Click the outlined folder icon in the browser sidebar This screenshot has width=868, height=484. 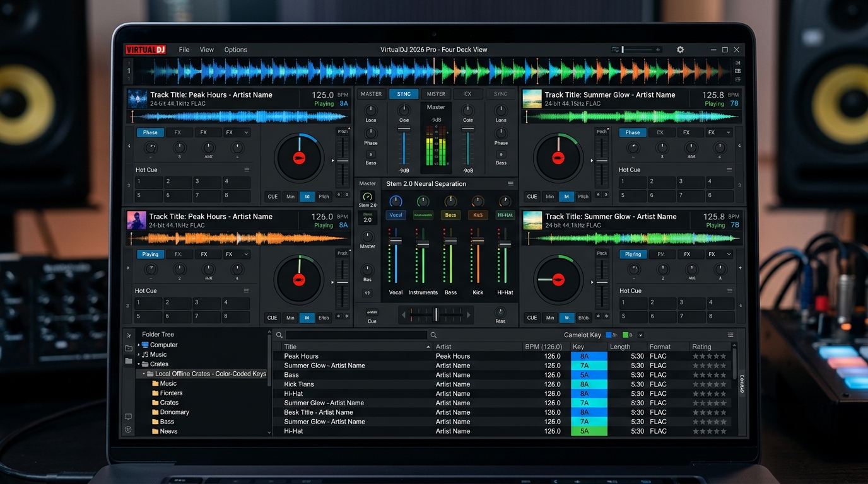click(x=129, y=348)
